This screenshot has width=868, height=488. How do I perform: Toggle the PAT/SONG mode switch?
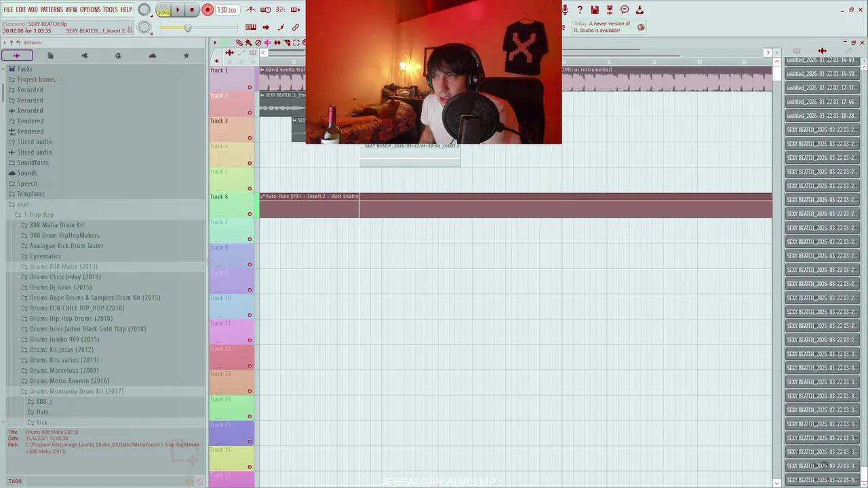(x=163, y=9)
